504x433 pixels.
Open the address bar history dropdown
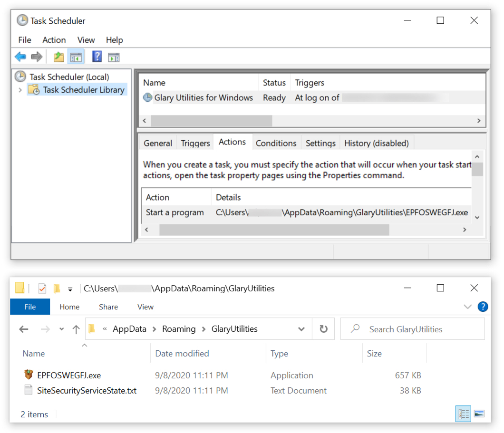[301, 329]
